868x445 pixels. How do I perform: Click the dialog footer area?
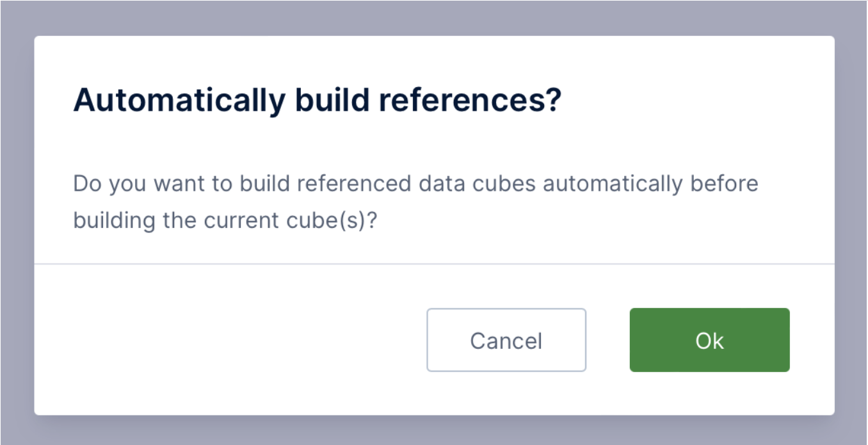point(192,339)
